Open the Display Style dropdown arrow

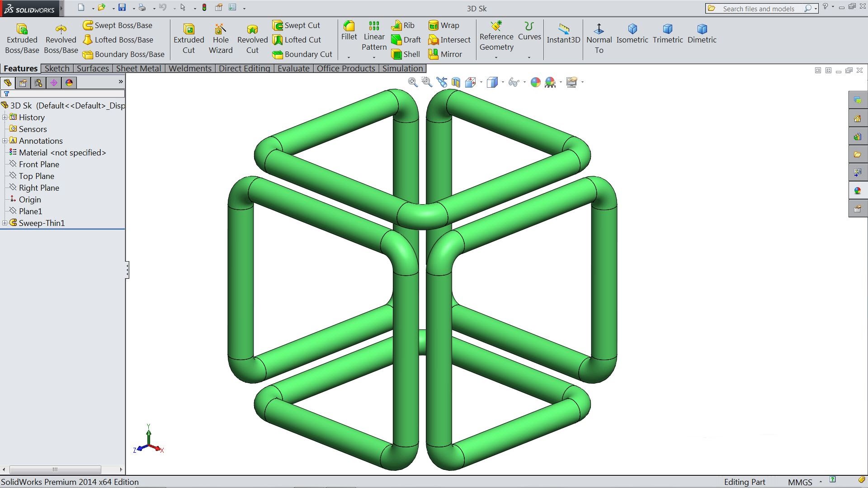click(502, 82)
